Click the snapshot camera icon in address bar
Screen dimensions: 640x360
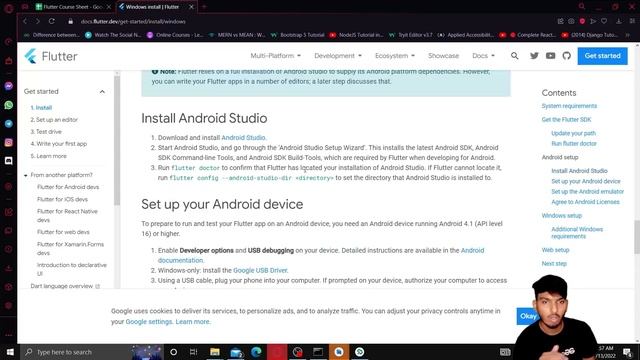[x=571, y=21]
